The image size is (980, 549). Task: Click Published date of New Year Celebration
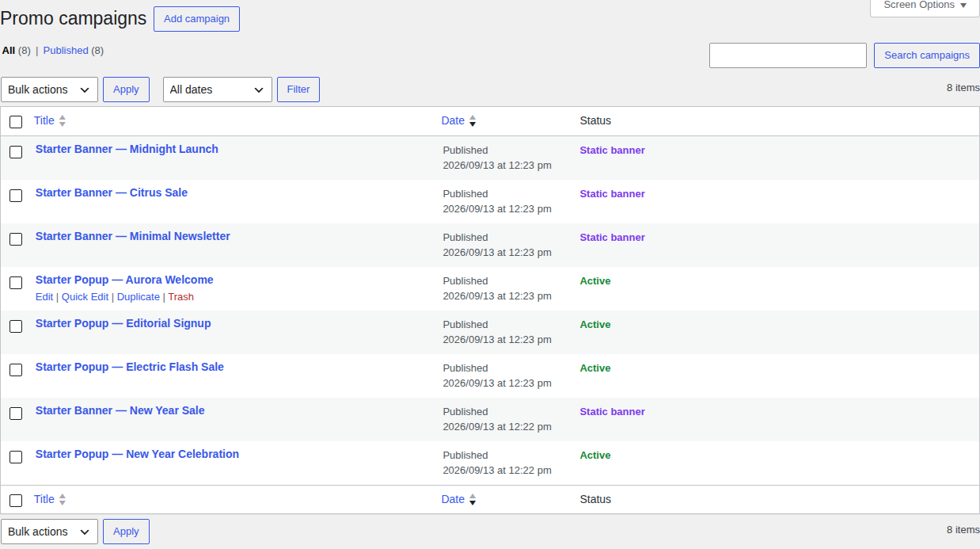497,463
